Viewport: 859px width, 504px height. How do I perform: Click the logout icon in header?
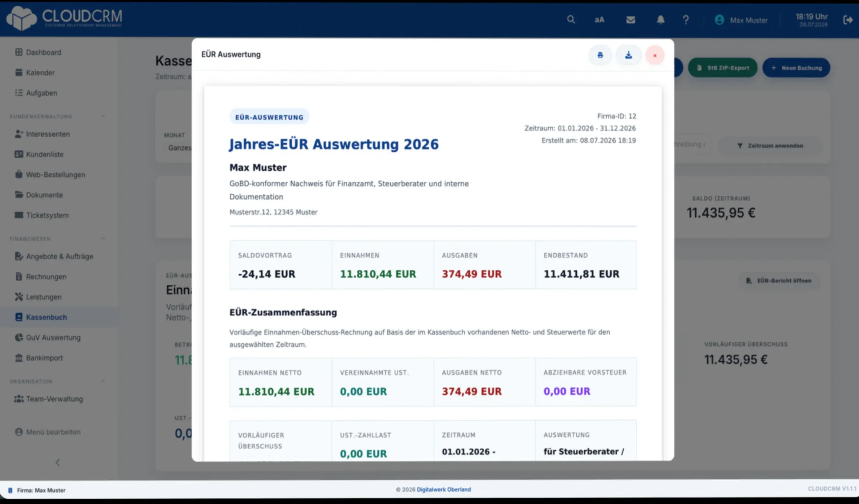848,20
